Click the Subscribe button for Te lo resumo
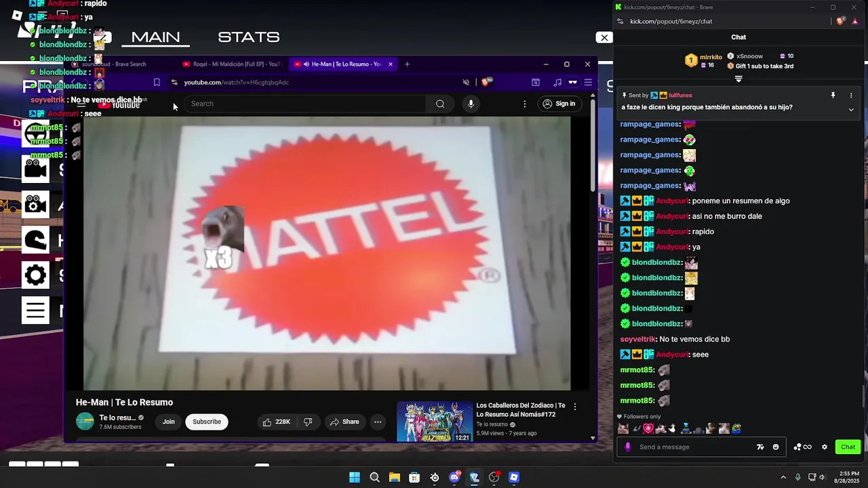This screenshot has width=868, height=488. coord(207,422)
